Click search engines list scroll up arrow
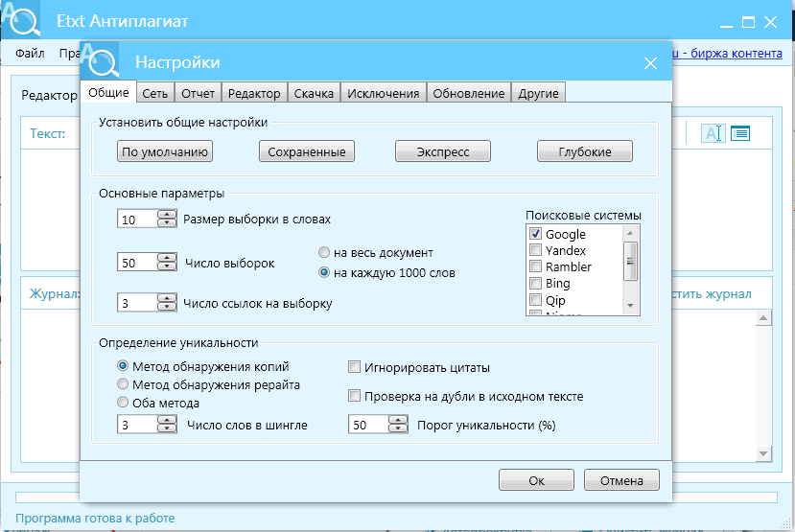This screenshot has width=795, height=532. (630, 233)
